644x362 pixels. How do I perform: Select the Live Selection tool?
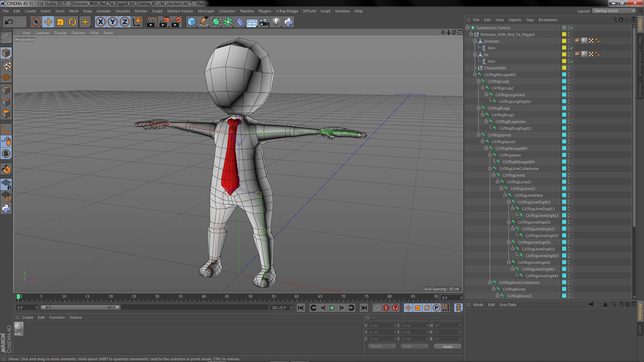(x=36, y=22)
